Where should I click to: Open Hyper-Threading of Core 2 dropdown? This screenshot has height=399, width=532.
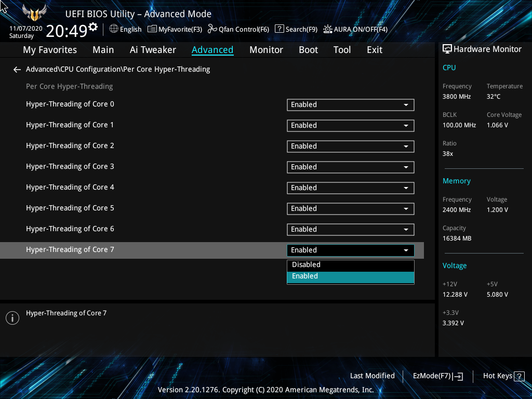click(x=351, y=146)
